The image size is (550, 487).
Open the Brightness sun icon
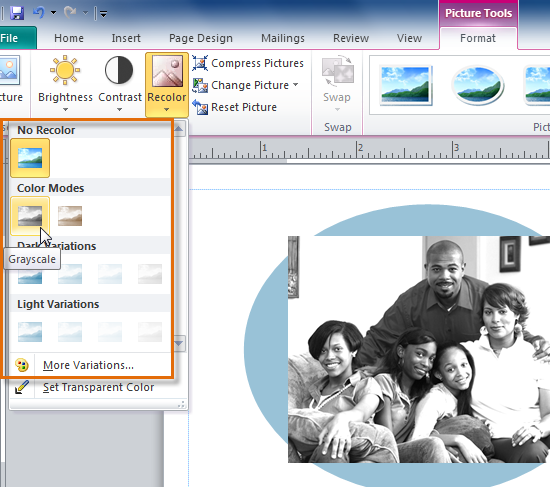pos(65,70)
